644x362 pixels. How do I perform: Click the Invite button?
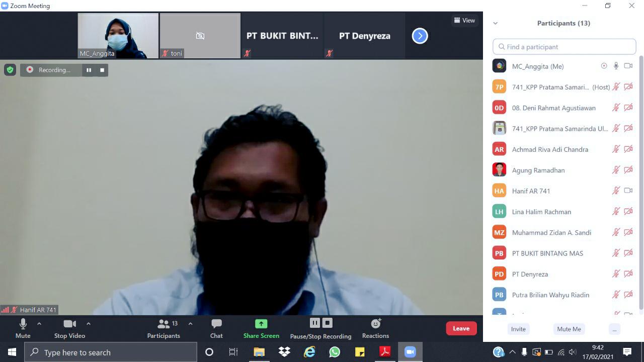[x=518, y=329]
